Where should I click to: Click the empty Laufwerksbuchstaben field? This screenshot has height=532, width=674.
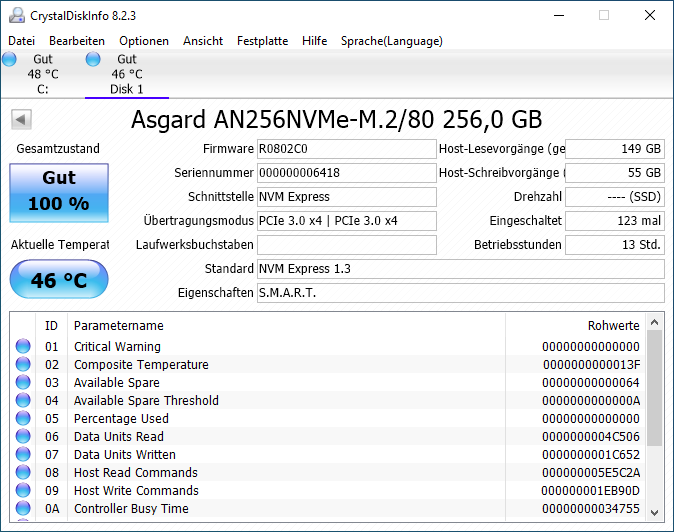(x=347, y=245)
